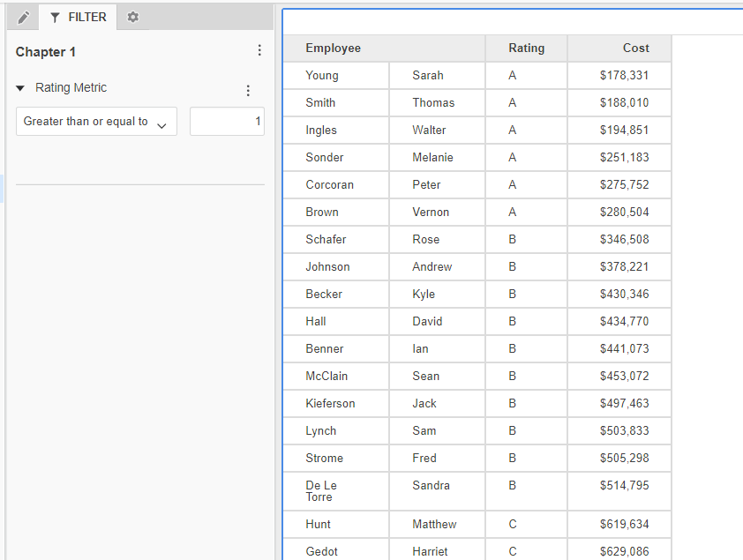
Task: Open Chapter 1 three-dot options menu
Action: 259,51
